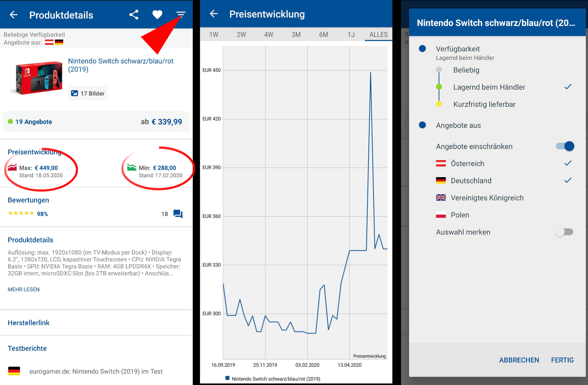
Task: Open the reviews comment bubble icon
Action: 178,214
